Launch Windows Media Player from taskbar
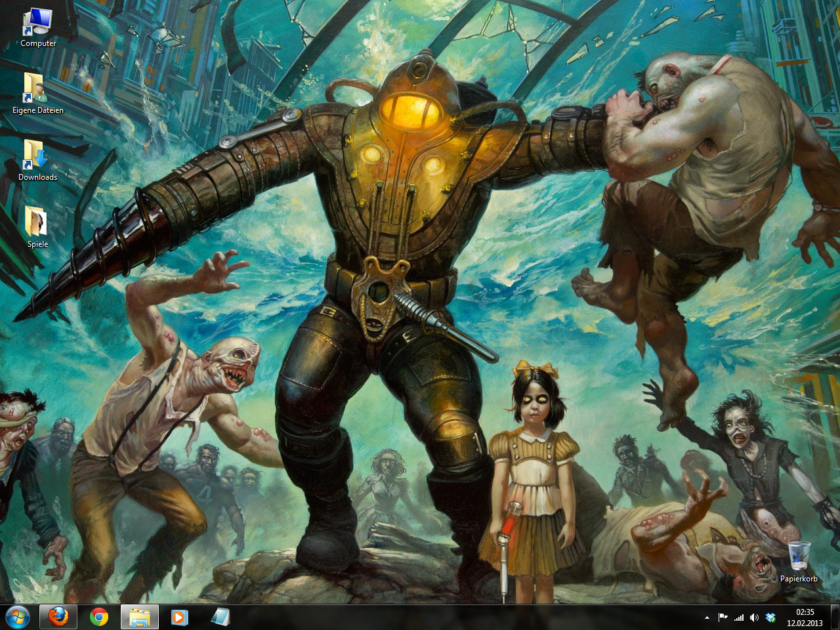This screenshot has height=630, width=840. [179, 618]
